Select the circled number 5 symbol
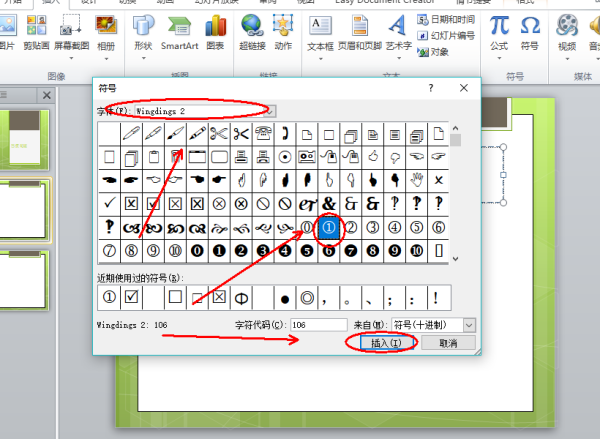Image resolution: width=600 pixels, height=439 pixels. click(x=417, y=227)
